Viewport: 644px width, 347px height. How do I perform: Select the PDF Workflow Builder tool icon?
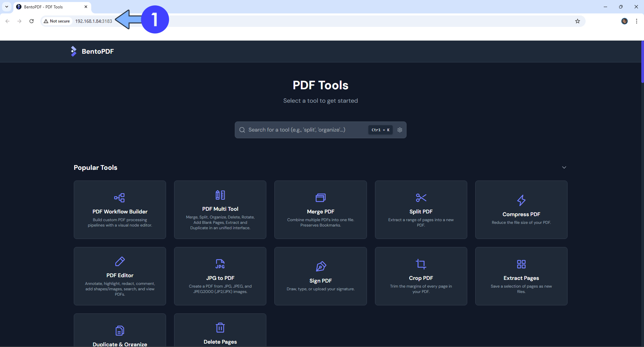click(x=120, y=198)
